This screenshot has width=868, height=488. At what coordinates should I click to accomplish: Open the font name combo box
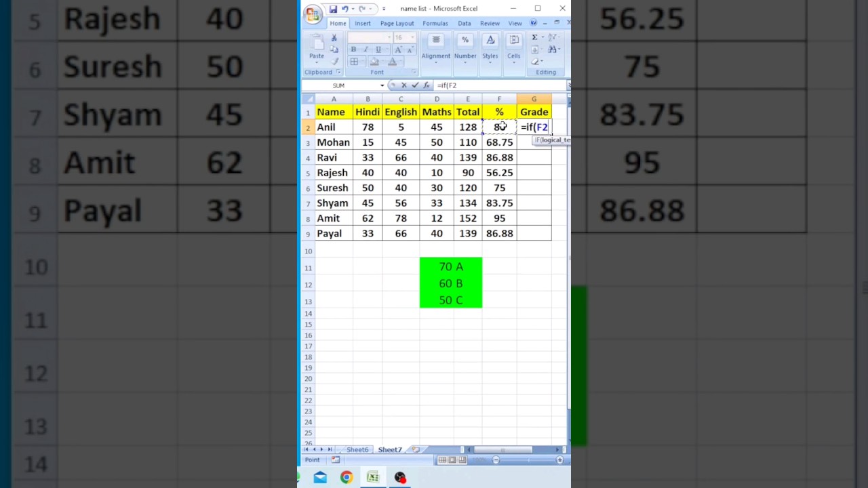[370, 38]
